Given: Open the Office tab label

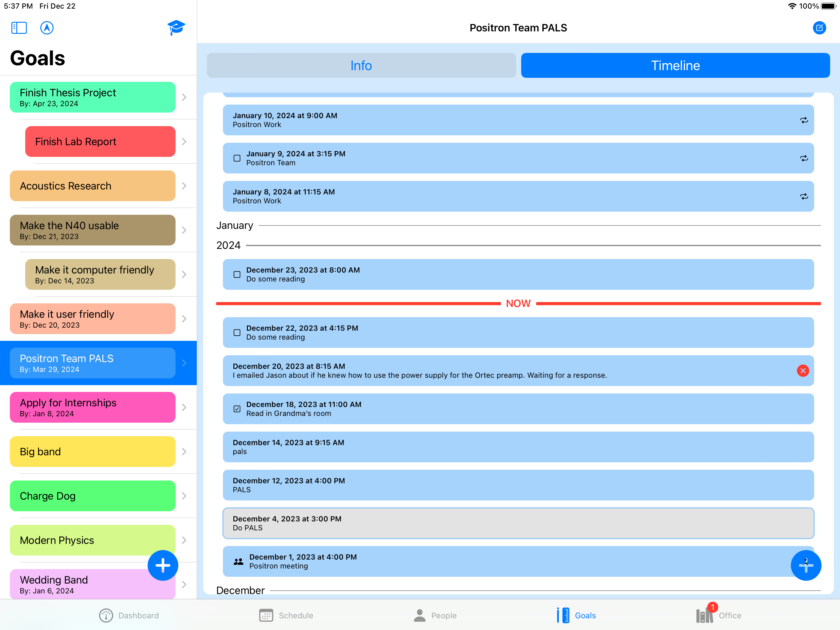Looking at the screenshot, I should tap(730, 616).
